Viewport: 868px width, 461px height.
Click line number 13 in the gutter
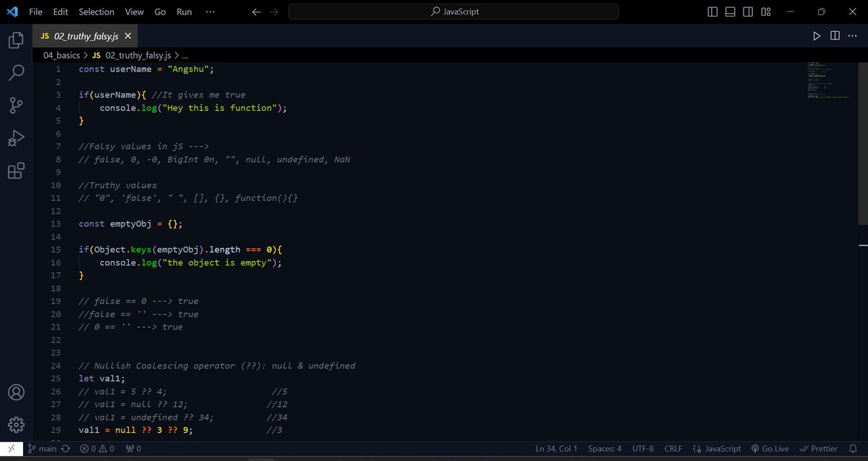pyautogui.click(x=56, y=224)
